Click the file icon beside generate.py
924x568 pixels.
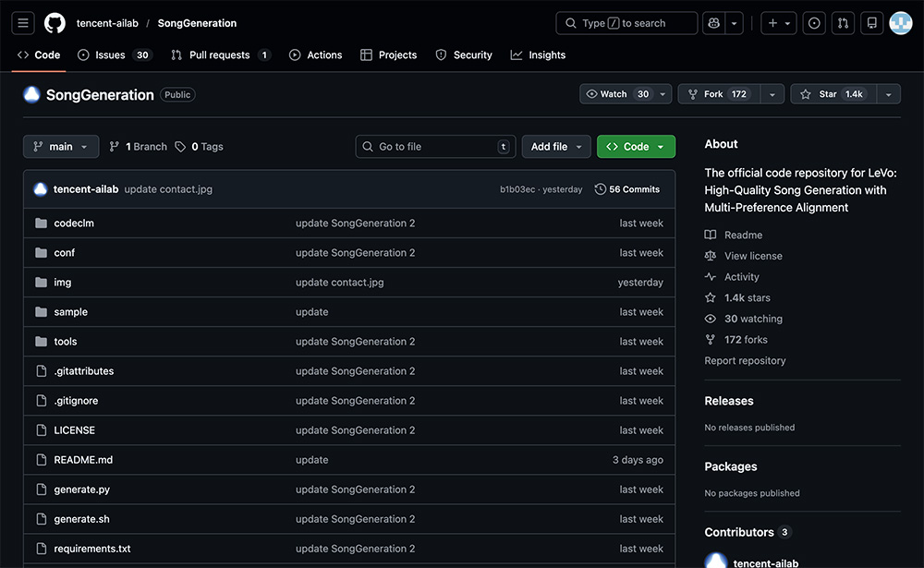[42, 489]
